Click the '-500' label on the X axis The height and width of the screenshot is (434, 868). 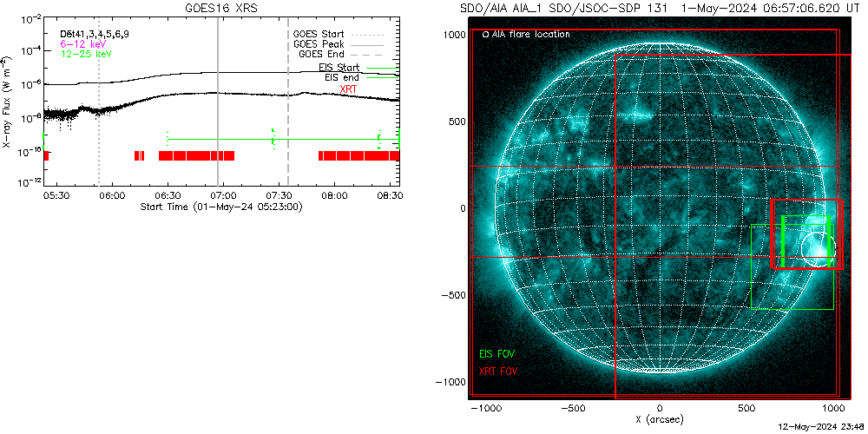pyautogui.click(x=573, y=408)
